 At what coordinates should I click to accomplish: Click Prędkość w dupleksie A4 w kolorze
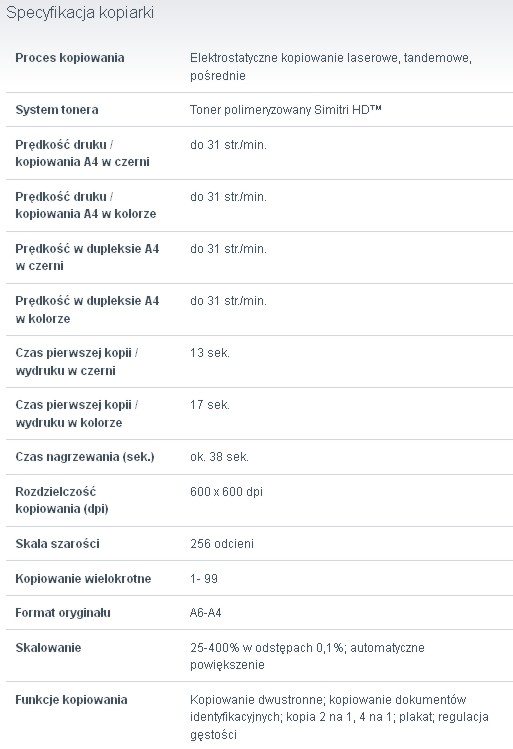pos(87,310)
